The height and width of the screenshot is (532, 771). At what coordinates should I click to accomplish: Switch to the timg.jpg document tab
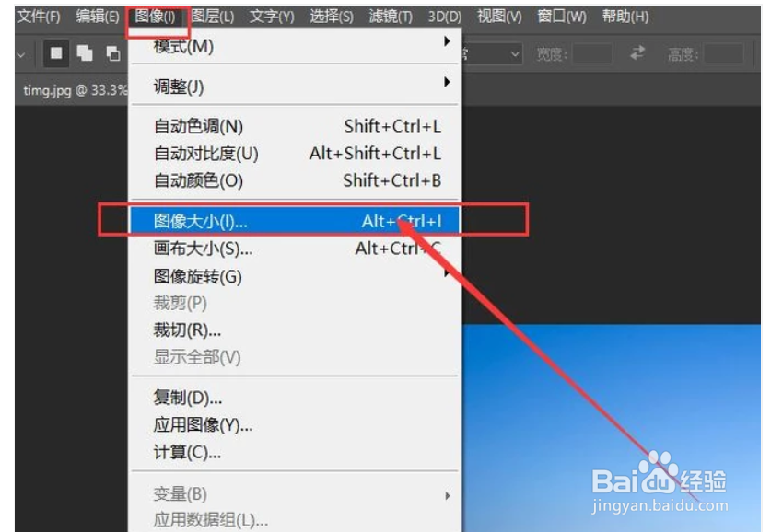(x=75, y=90)
